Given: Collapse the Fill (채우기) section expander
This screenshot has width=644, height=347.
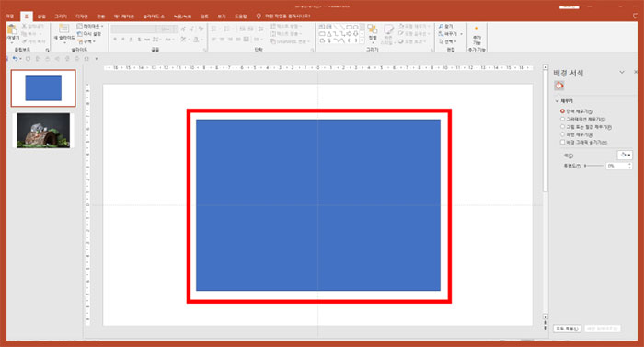Looking at the screenshot, I should point(557,100).
